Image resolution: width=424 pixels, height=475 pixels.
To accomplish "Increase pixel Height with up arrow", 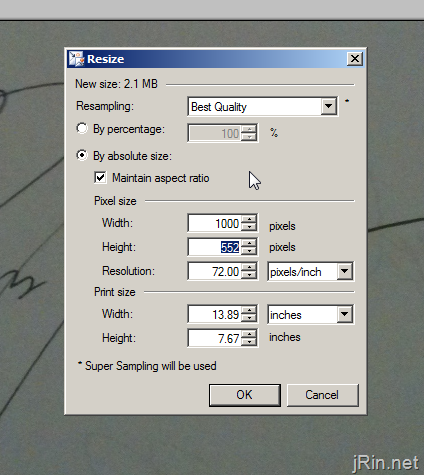I will tap(249, 243).
